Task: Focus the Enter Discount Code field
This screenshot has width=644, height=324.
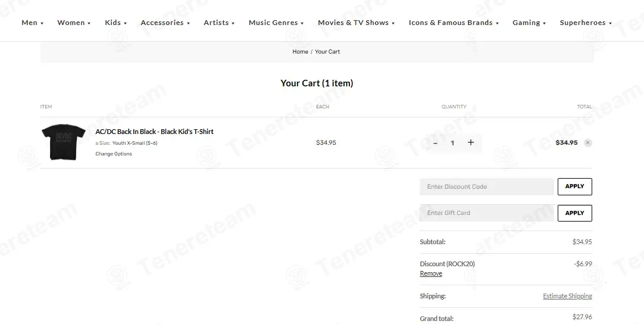Action: point(486,186)
